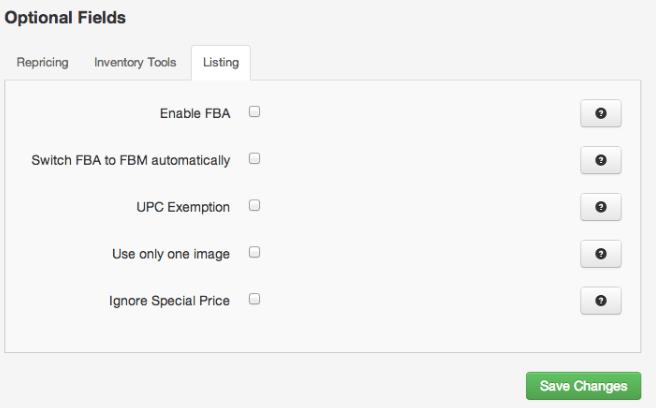Click the Enable FBA label text
The height and width of the screenshot is (408, 656).
point(195,113)
